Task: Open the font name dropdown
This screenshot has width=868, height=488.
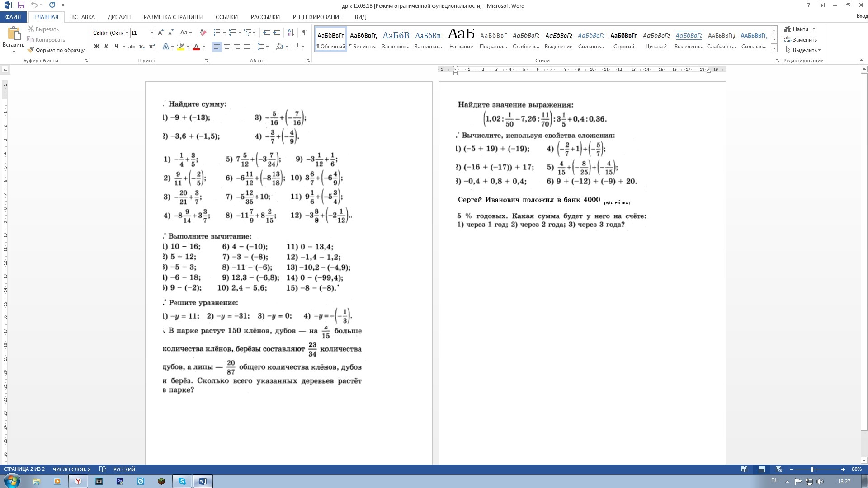Action: click(x=127, y=33)
